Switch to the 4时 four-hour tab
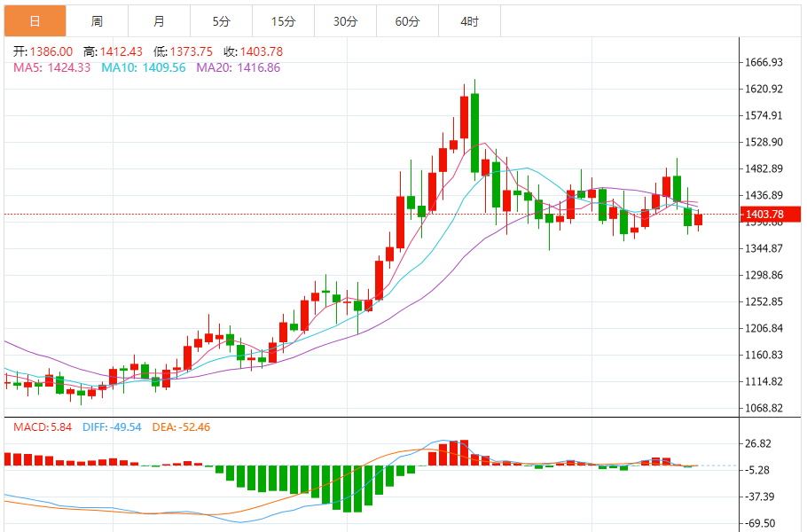 [x=469, y=21]
